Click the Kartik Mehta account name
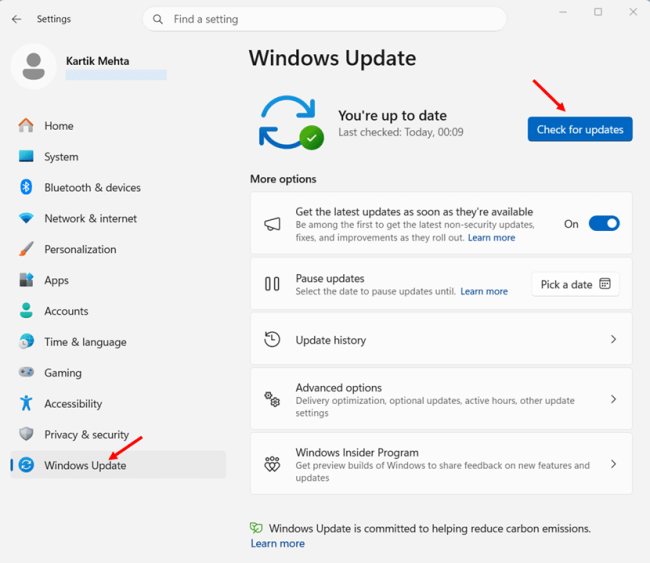 (97, 61)
